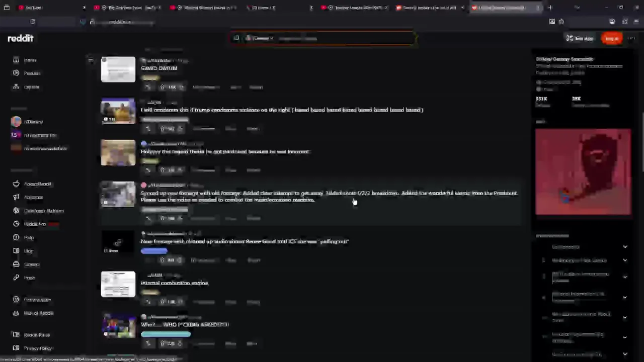Click the Log In button
The width and height of the screenshot is (644, 362).
[x=612, y=38]
